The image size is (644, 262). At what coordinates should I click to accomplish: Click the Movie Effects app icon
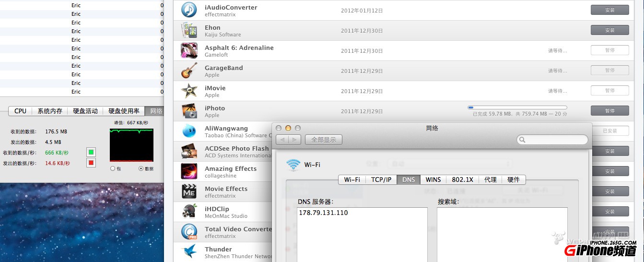pos(189,191)
